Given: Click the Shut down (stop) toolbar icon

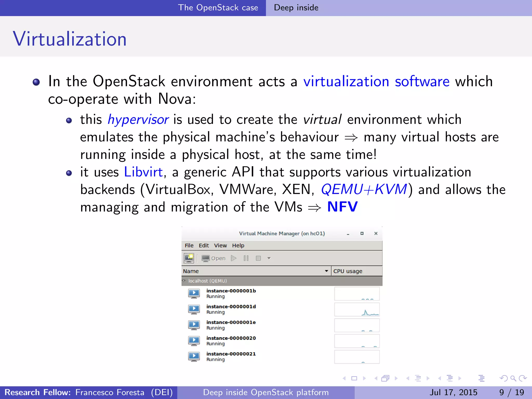Looking at the screenshot, I should 258,258.
